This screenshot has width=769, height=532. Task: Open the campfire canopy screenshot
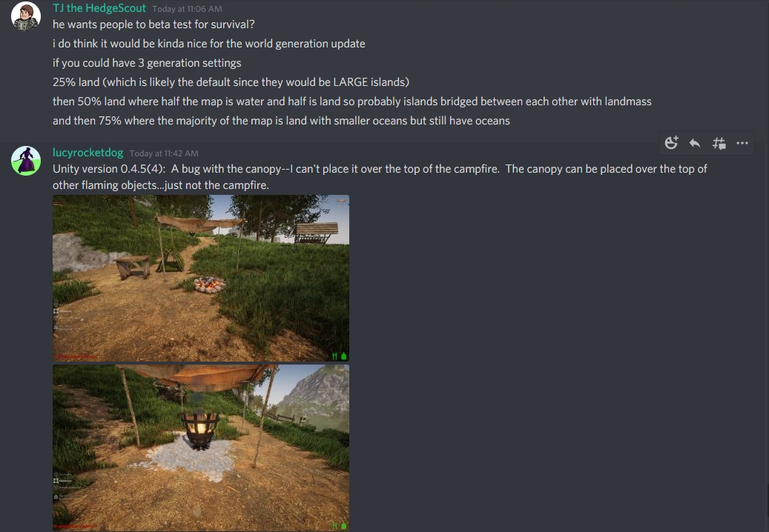click(201, 278)
